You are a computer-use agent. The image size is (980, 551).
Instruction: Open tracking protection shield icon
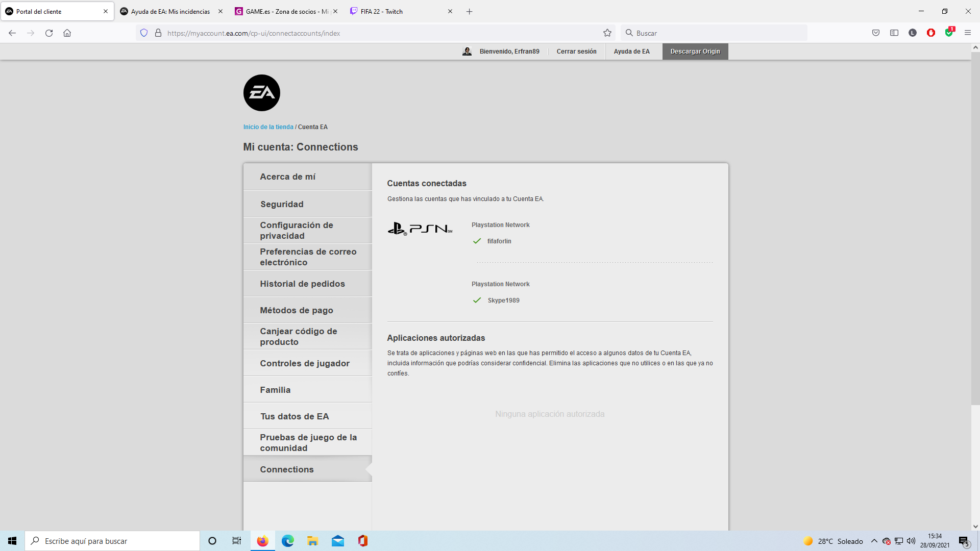click(x=144, y=33)
